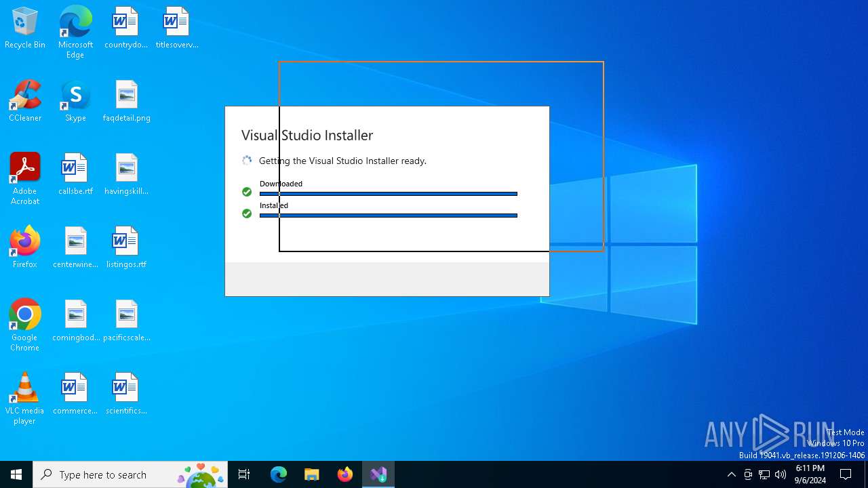Select the callsbe.rtf document
Image resolution: width=868 pixels, height=488 pixels.
click(x=75, y=175)
